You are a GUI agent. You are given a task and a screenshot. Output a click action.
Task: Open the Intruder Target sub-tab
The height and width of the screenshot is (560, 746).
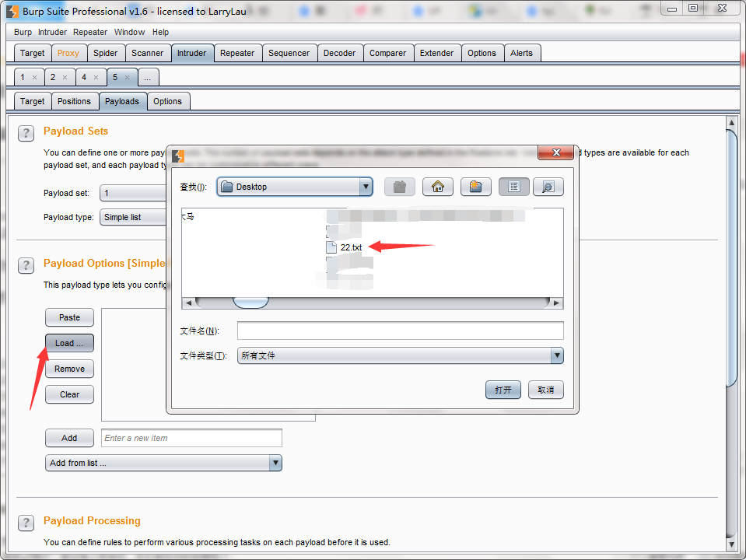[32, 101]
